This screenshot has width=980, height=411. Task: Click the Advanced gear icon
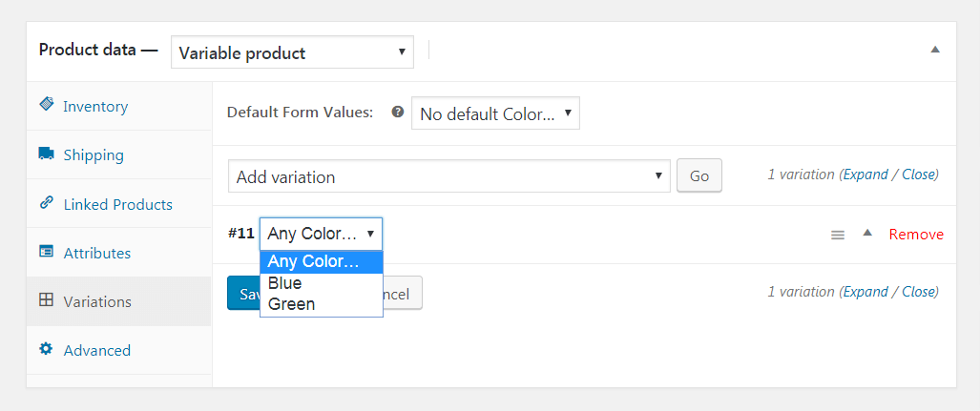pyautogui.click(x=46, y=349)
